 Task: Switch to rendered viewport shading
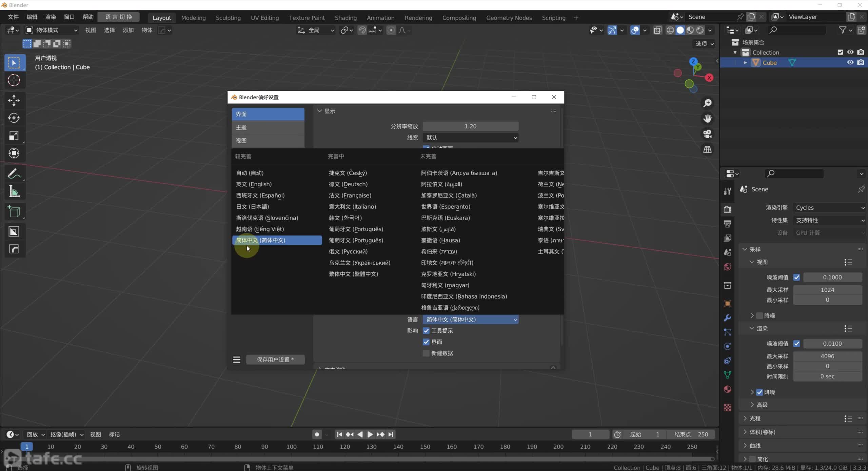700,30
